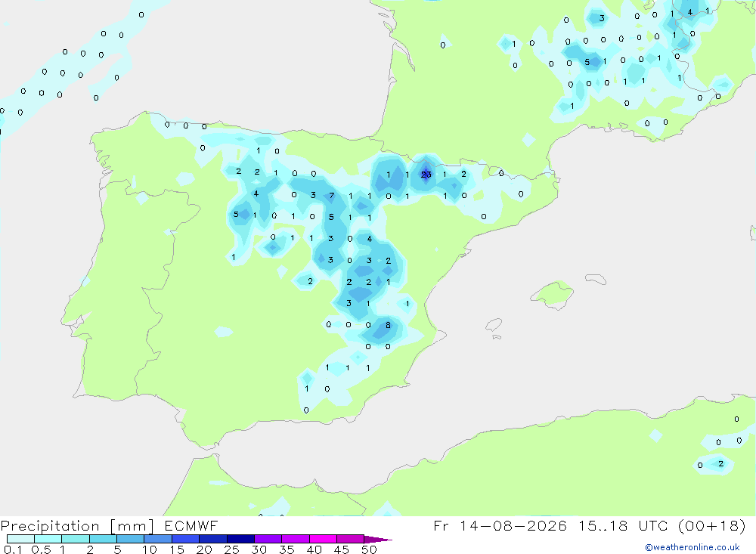The width and height of the screenshot is (756, 554).
Task: Click the ©weatheronline.co.uk copyright link
Action: (692, 547)
